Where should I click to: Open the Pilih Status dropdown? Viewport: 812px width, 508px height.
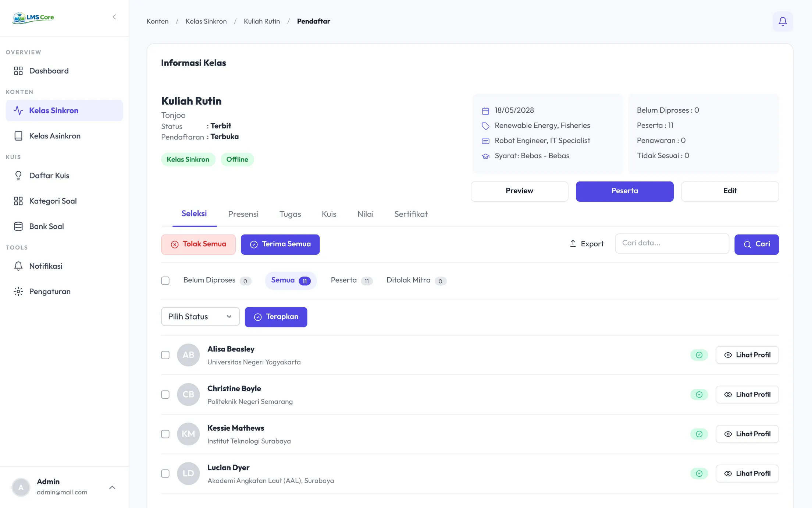coord(200,317)
